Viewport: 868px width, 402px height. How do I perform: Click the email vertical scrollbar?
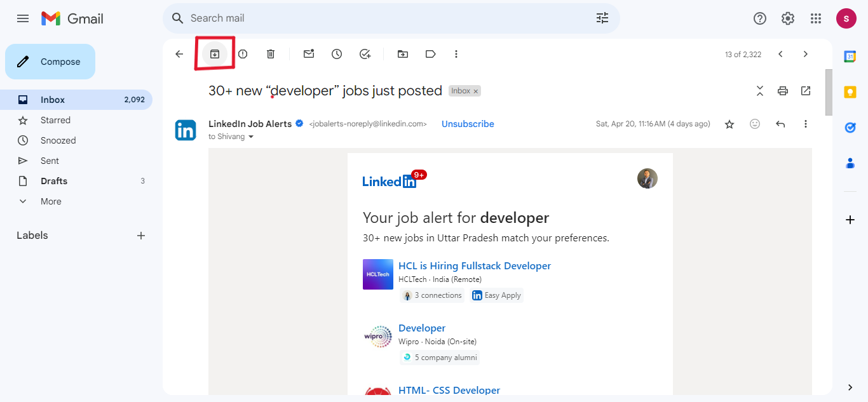point(829,92)
